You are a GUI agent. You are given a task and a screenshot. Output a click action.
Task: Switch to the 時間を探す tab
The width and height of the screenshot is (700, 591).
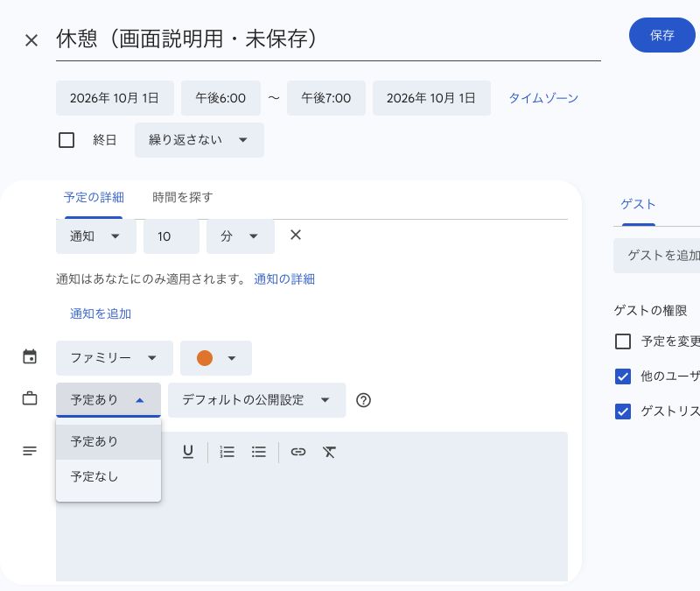point(183,197)
